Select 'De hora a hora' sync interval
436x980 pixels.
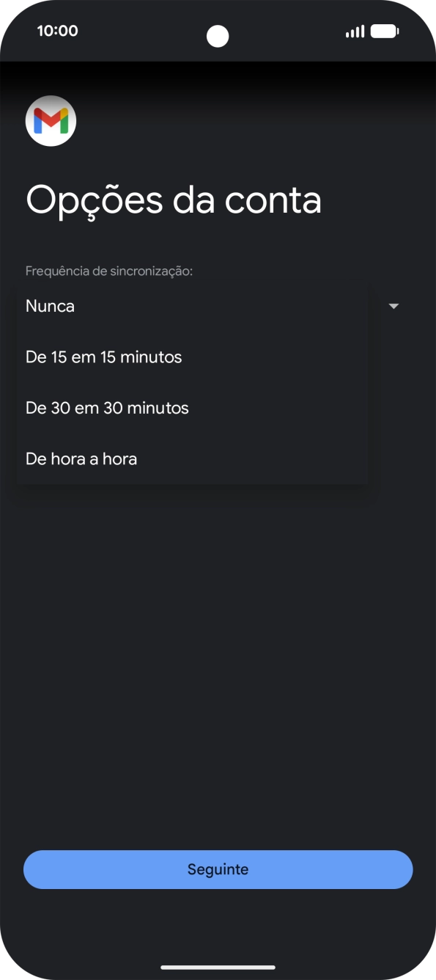81,458
